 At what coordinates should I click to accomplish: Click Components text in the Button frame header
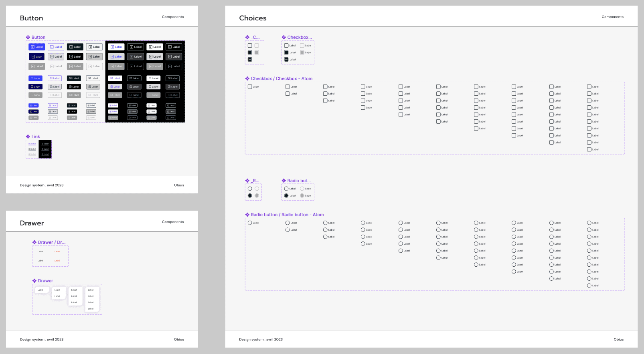click(x=173, y=17)
